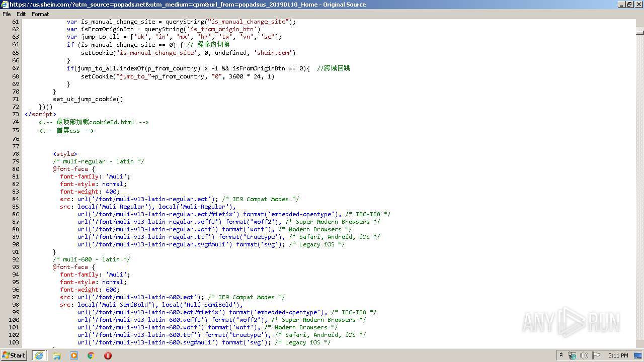Click the 'jump_to_all' variable declaration on line 63
Screen dimensions: 644x362
174,37
